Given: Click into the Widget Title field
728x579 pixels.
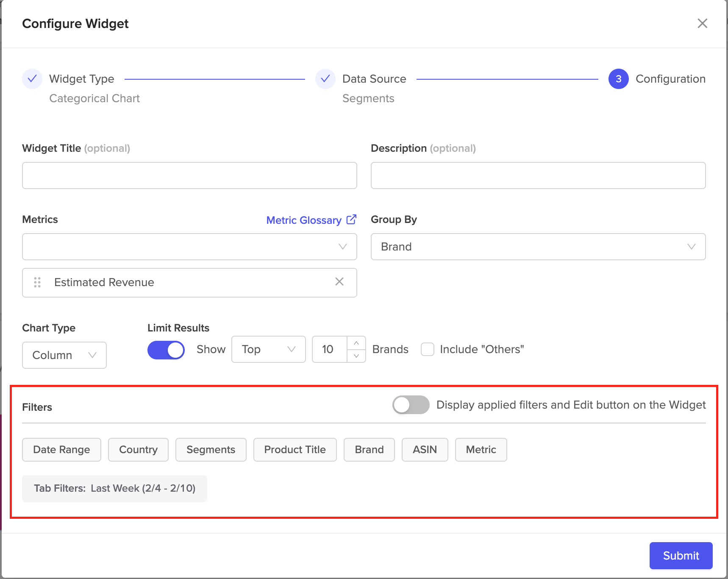Looking at the screenshot, I should point(189,175).
